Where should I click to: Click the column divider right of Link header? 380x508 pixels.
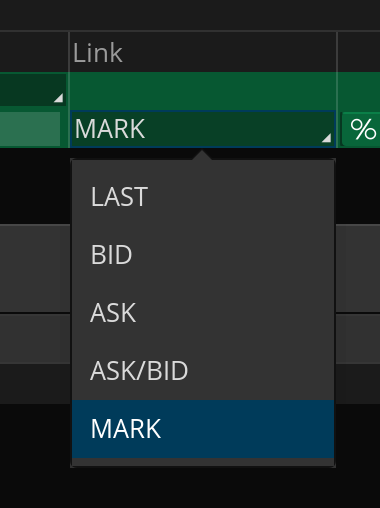[x=337, y=52]
